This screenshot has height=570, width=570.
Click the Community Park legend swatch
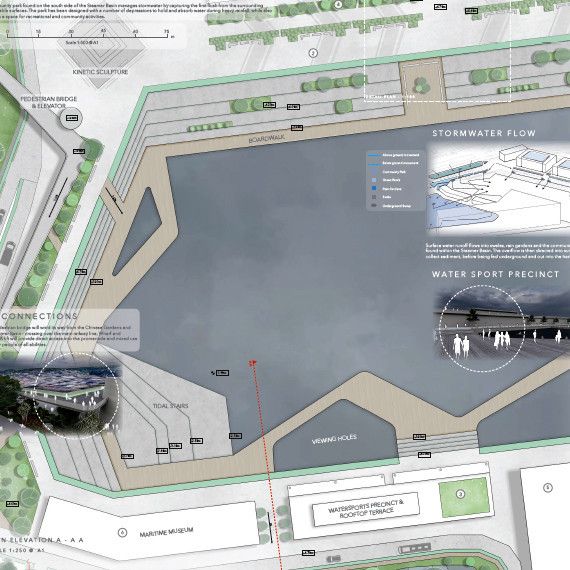click(x=374, y=171)
